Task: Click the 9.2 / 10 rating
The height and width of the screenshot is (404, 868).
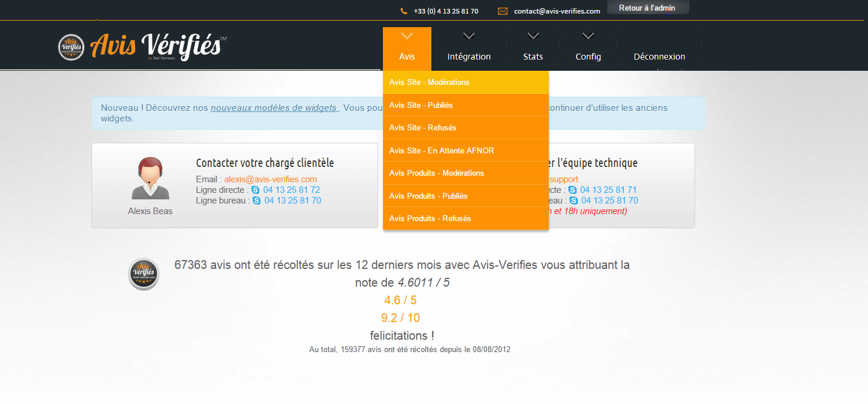Action: (401, 318)
